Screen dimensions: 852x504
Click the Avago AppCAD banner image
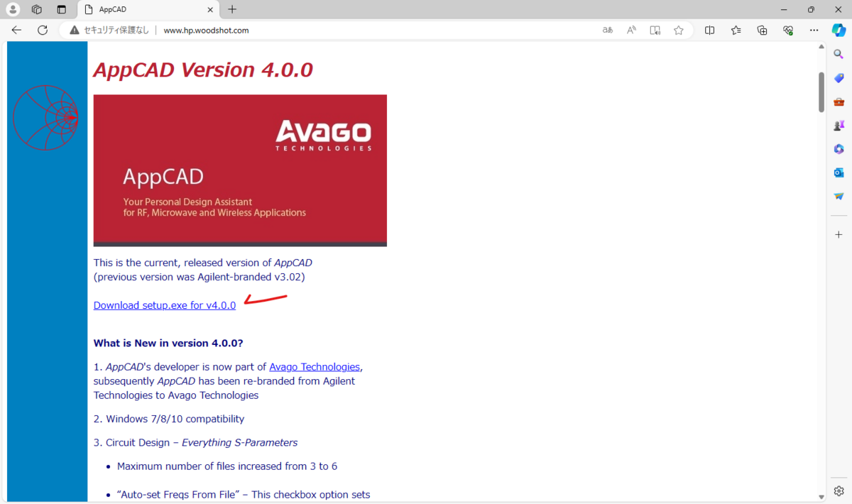point(240,170)
